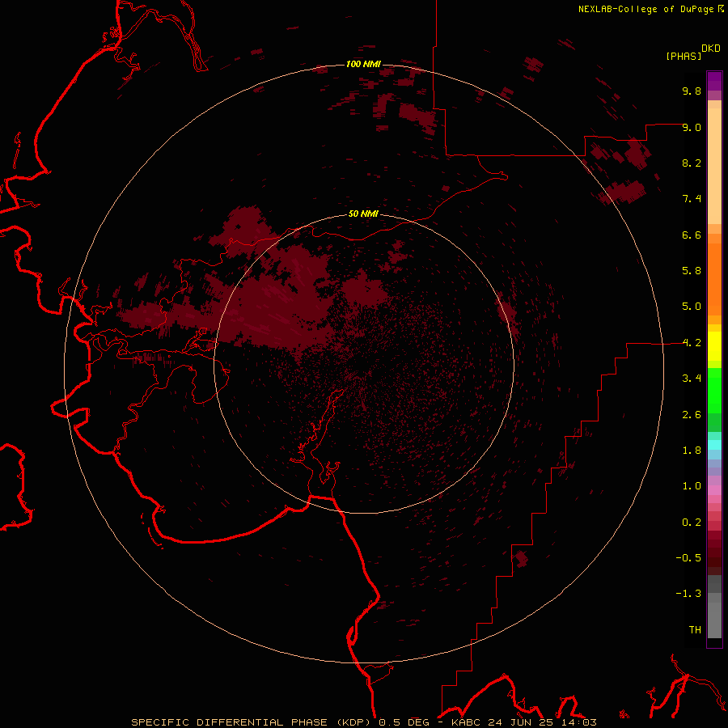Viewport: 728px width, 728px height.
Task: Select the cyan band of the color bar
Action: [x=714, y=444]
